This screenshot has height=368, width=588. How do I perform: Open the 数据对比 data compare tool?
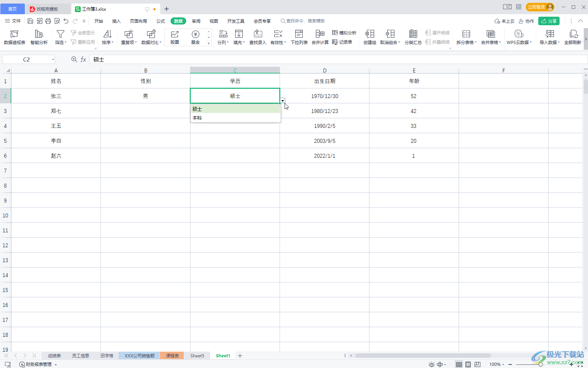click(151, 37)
